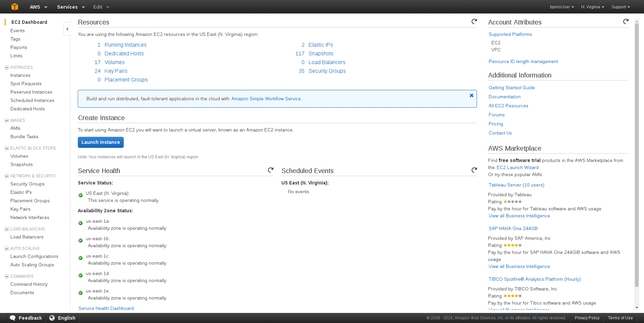This screenshot has height=323, width=644.
Task: Refresh the Service Health section
Action: tap(270, 170)
